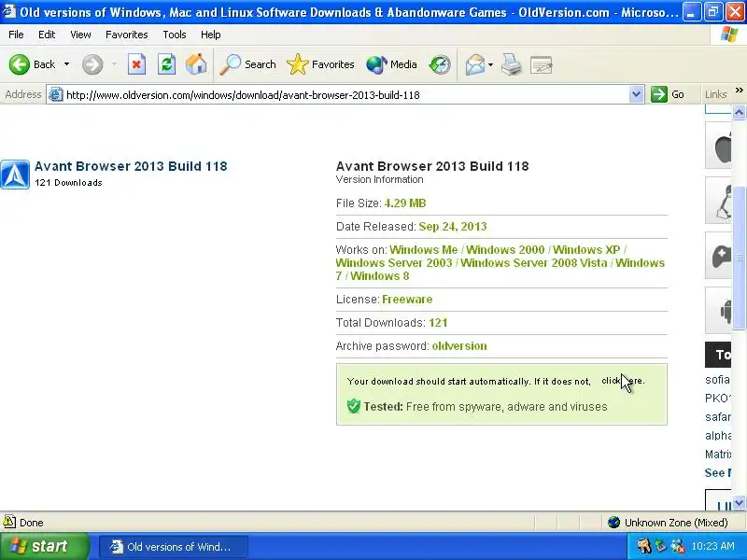Click the Edit page toolbar icon
The width and height of the screenshot is (747, 560).
(x=542, y=64)
